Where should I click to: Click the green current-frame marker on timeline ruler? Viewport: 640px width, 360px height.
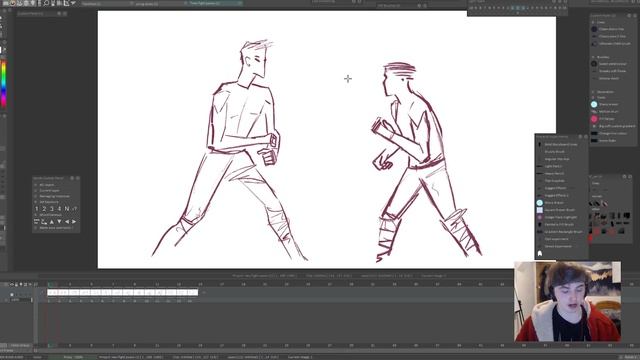click(50, 284)
